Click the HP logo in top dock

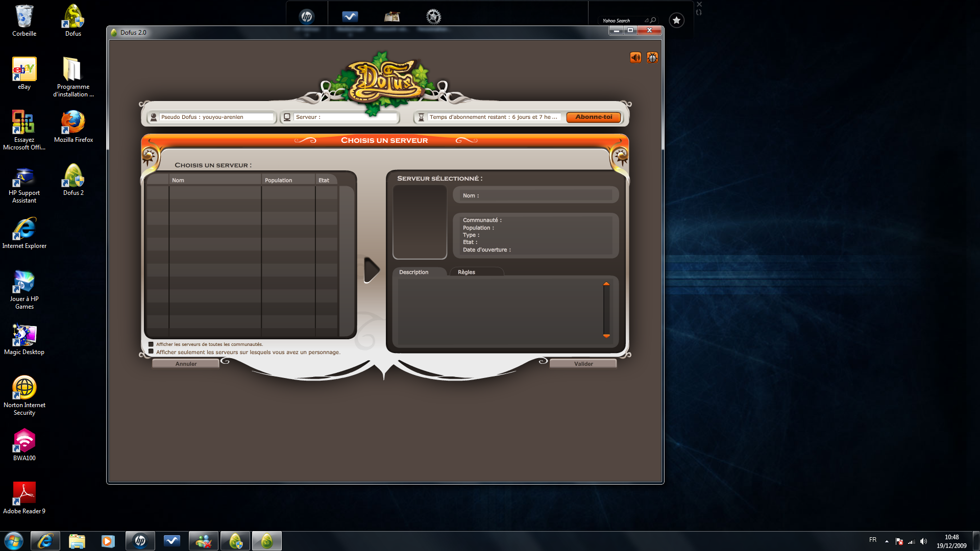[307, 17]
